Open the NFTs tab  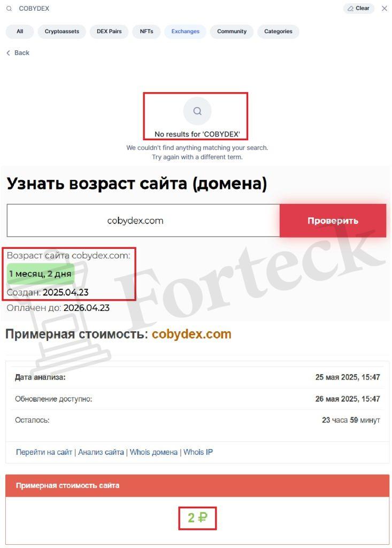coord(147,32)
